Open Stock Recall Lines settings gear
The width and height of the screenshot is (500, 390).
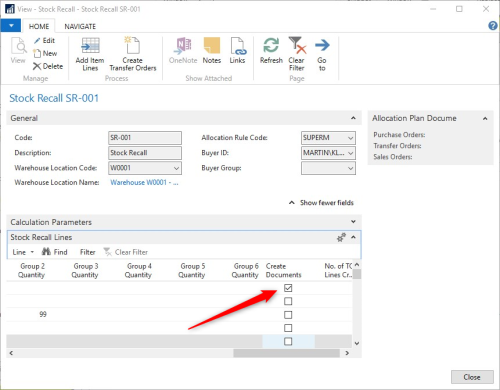341,237
